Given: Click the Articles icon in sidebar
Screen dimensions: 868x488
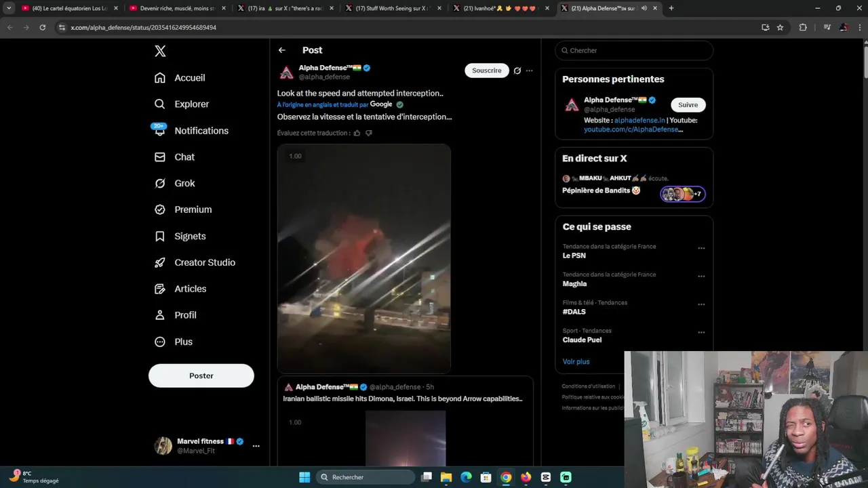Looking at the screenshot, I should (x=160, y=289).
